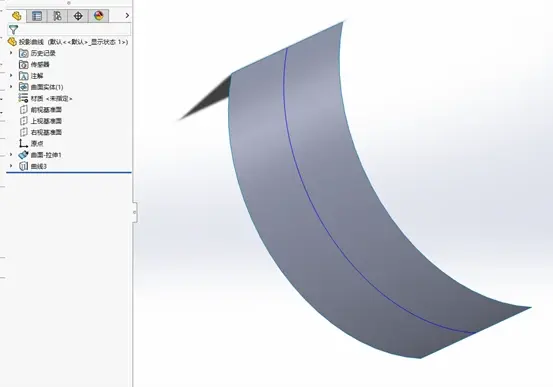Expand the 曲面-拉伸1 feature arrow
Image resolution: width=553 pixels, height=387 pixels.
(11, 155)
